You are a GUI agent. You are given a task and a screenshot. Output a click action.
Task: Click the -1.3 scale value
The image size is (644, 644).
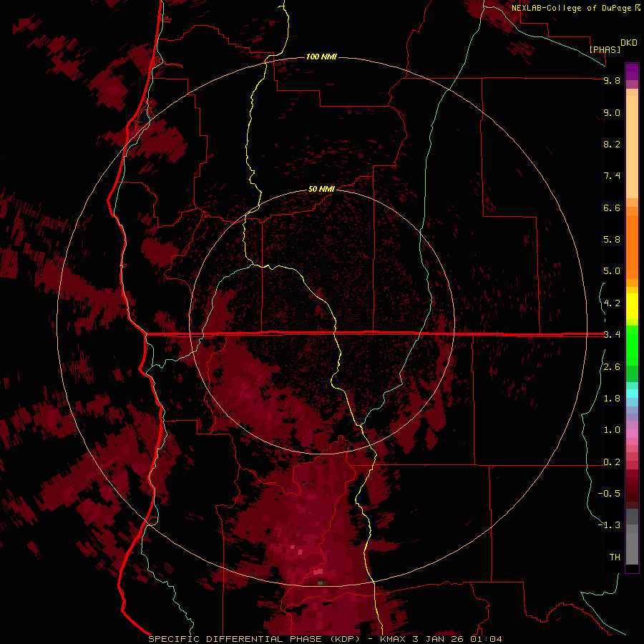point(609,525)
